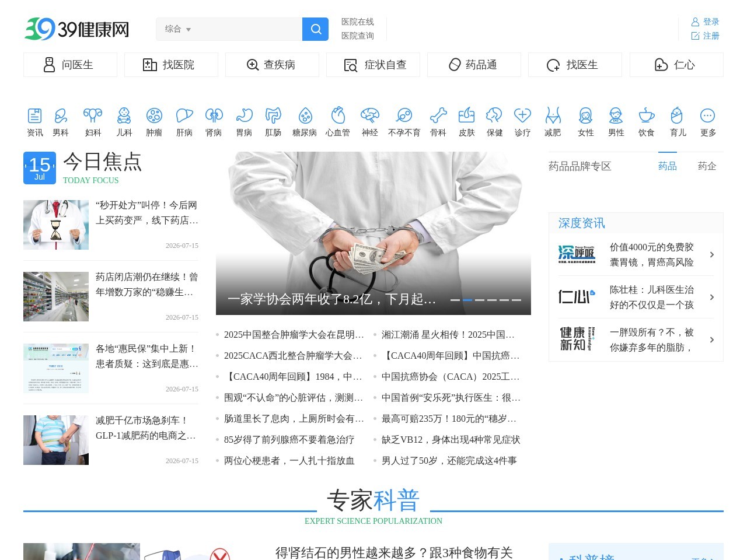Screen dimensions: 747x560
Task: Open the 症状自查 button
Action: 373,65
